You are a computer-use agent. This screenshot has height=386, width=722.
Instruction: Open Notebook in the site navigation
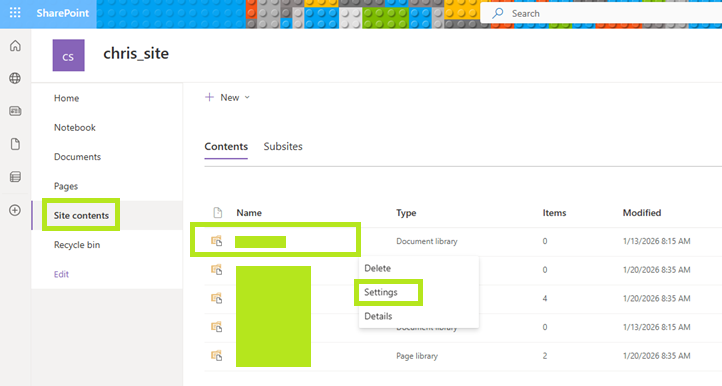[x=75, y=128]
